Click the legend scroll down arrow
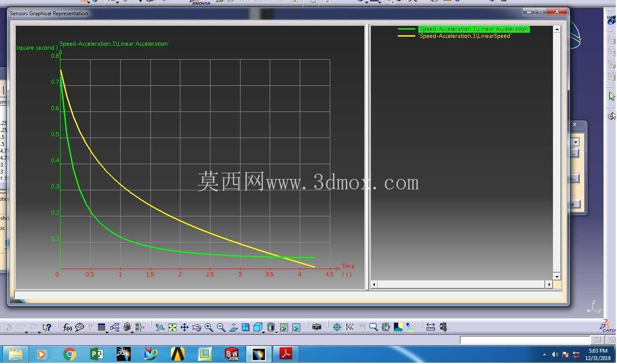Screen dimensions: 617x364 [557, 276]
